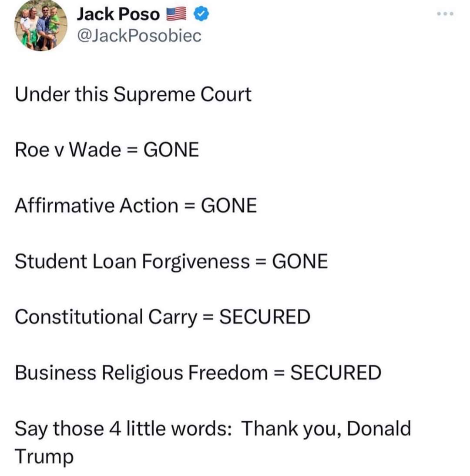The width and height of the screenshot is (470, 476).
Task: Click 'GONE' on the Roe v Wade line
Action: (x=171, y=150)
